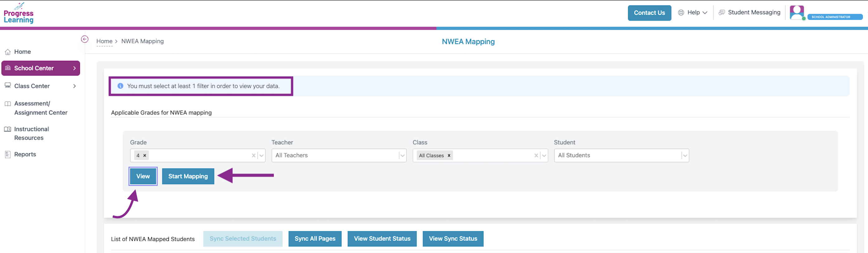Screen dimensions: 868x253
Task: Click the Assessment/Assignment Center book icon
Action: (8, 104)
